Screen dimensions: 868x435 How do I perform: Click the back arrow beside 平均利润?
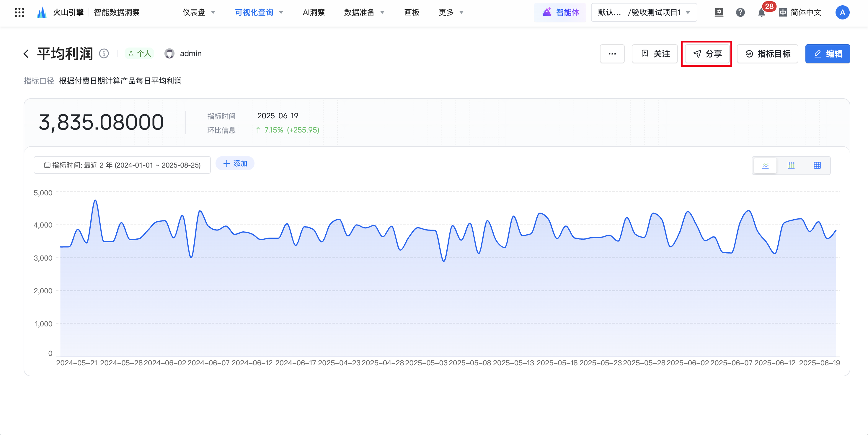(26, 54)
